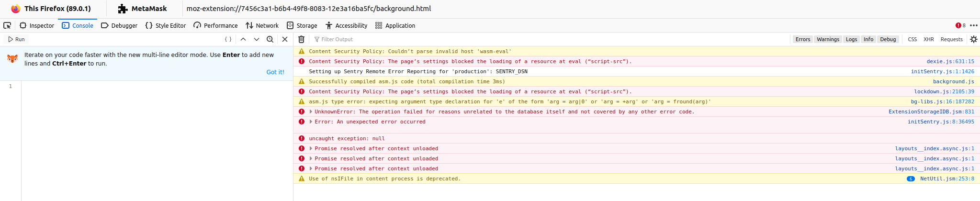
Task: Close the multi-line editor pane
Action: pos(285,39)
